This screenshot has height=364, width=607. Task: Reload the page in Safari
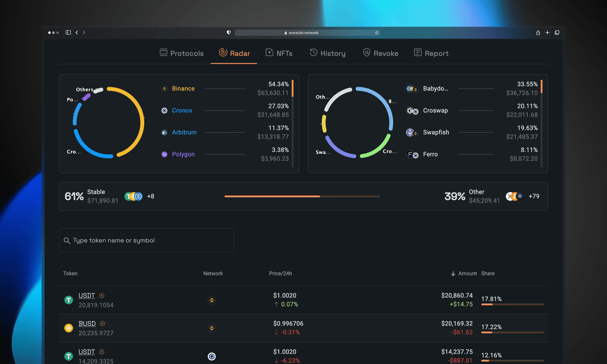click(x=377, y=32)
